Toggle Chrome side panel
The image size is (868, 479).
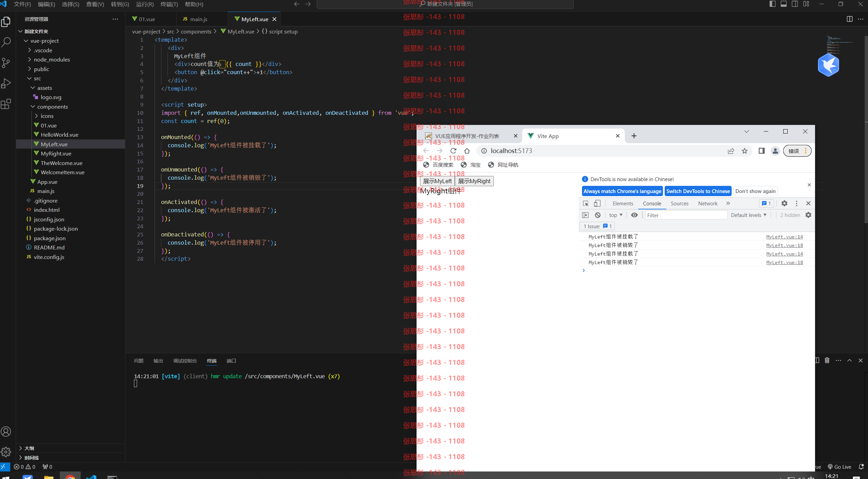coord(762,151)
